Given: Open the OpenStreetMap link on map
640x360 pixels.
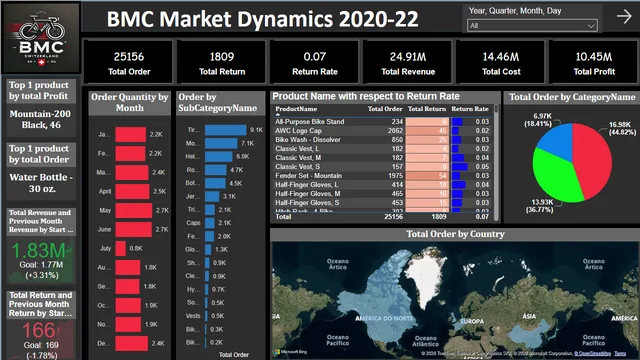Looking at the screenshot, I should [592, 353].
